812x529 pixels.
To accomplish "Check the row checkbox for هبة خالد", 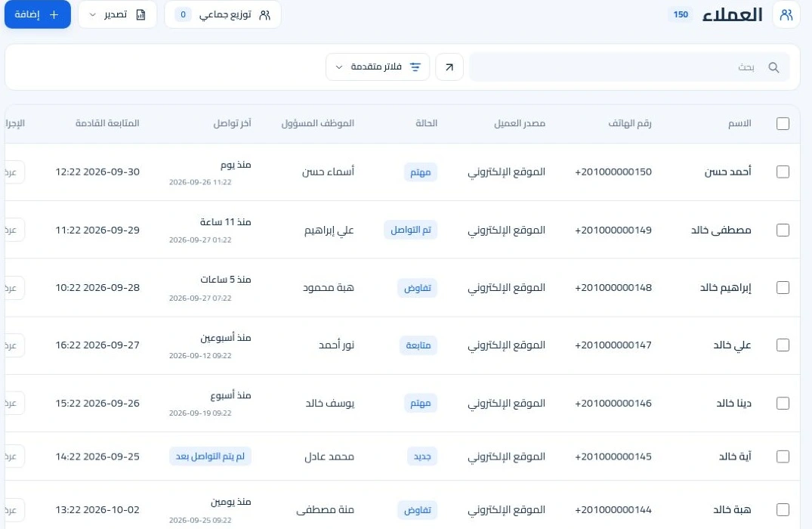I will click(783, 510).
